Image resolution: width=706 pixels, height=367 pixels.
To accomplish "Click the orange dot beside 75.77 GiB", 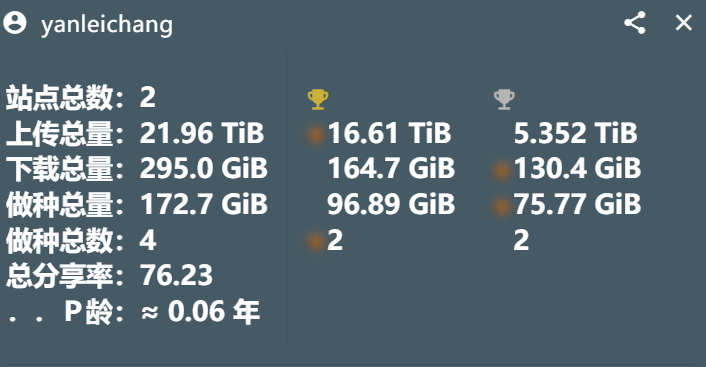I will [x=501, y=206].
